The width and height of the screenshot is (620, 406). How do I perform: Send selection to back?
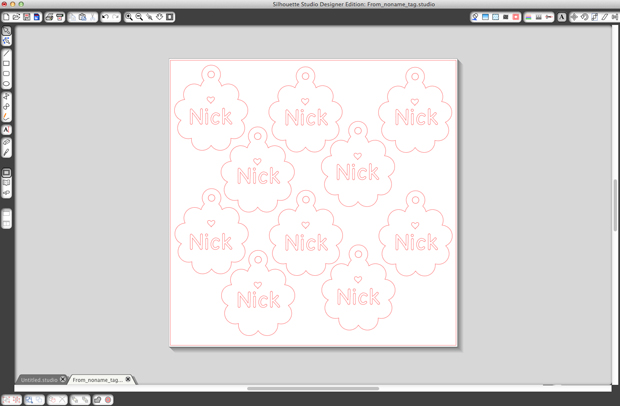[85, 400]
